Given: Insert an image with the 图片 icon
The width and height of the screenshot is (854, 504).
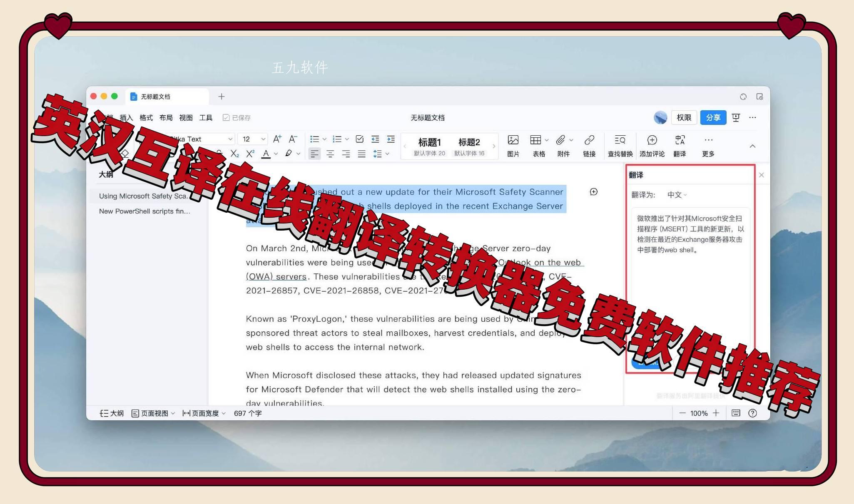Looking at the screenshot, I should [x=513, y=145].
